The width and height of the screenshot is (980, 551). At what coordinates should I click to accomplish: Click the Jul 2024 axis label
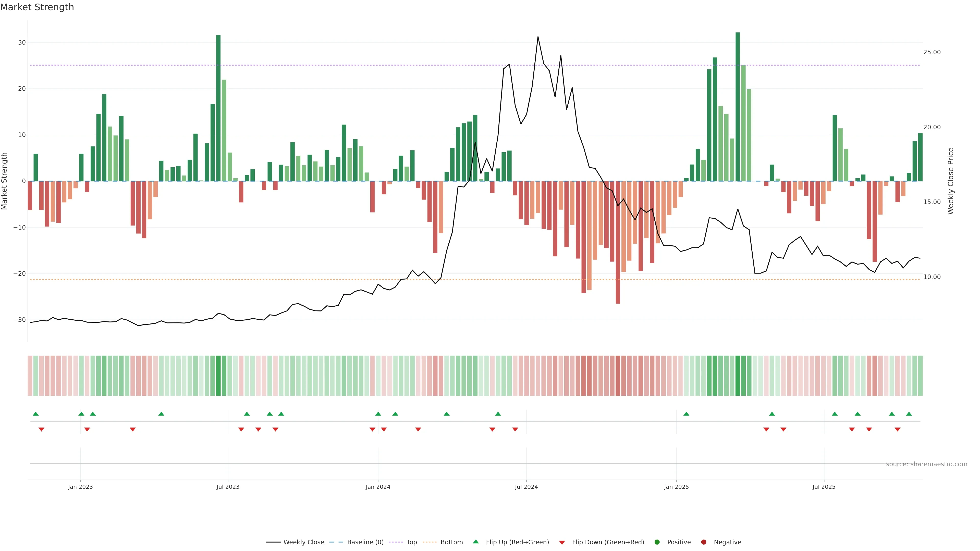[x=526, y=487]
